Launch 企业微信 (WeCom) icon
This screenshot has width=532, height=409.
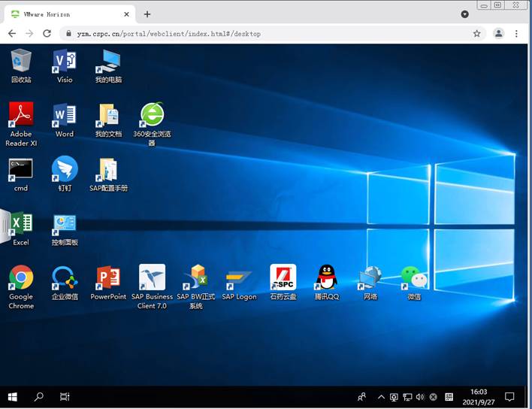[65, 283]
